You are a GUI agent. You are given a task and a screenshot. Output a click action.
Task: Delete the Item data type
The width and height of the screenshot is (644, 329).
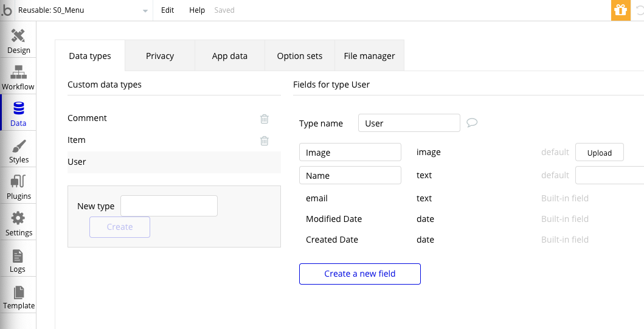tap(265, 140)
